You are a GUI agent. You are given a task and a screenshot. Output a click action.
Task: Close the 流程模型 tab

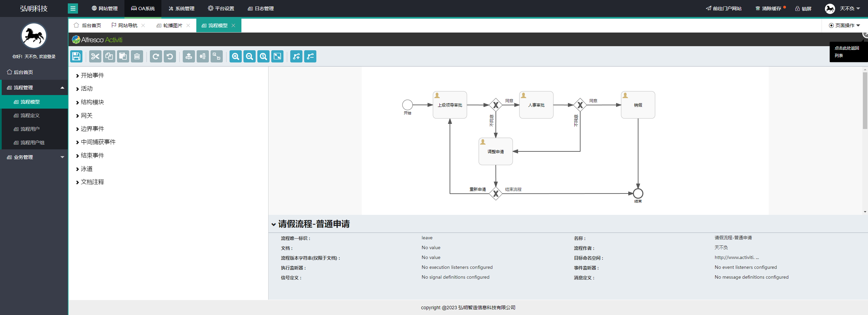(x=233, y=25)
